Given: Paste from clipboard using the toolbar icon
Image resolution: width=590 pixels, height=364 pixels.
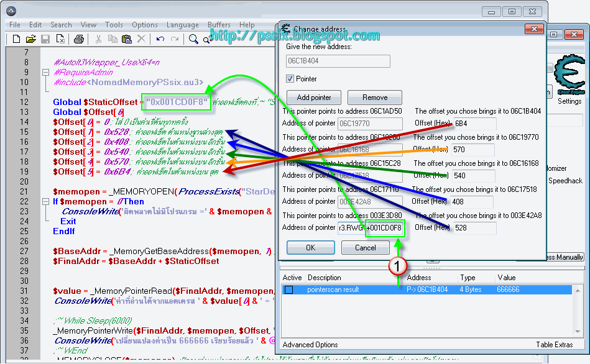Looking at the screenshot, I should [x=126, y=39].
